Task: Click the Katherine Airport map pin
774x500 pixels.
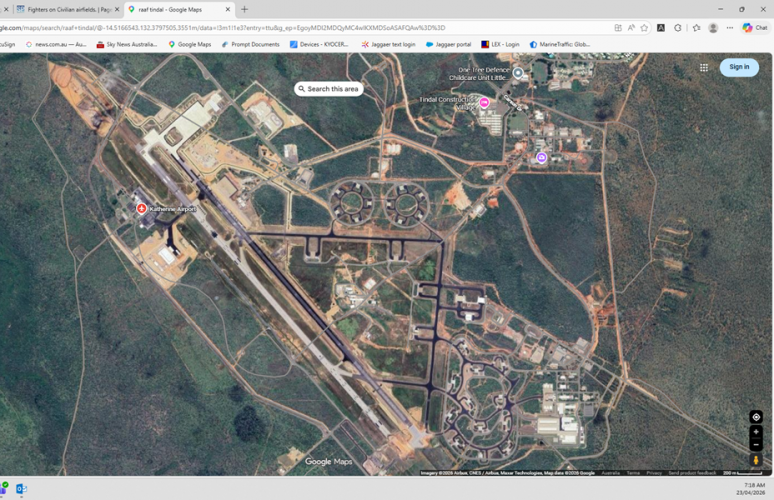Action: pyautogui.click(x=142, y=209)
